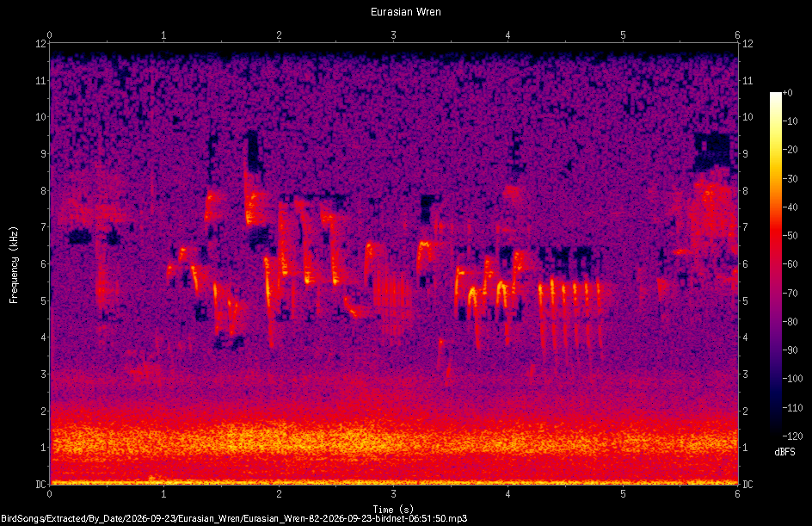Click the 'Frequency (kHz)' axis label
The image size is (812, 526).
point(14,265)
